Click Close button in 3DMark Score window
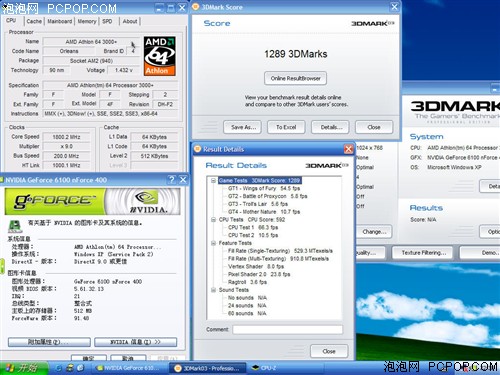Image resolution: width=500 pixels, height=375 pixels. point(374,127)
